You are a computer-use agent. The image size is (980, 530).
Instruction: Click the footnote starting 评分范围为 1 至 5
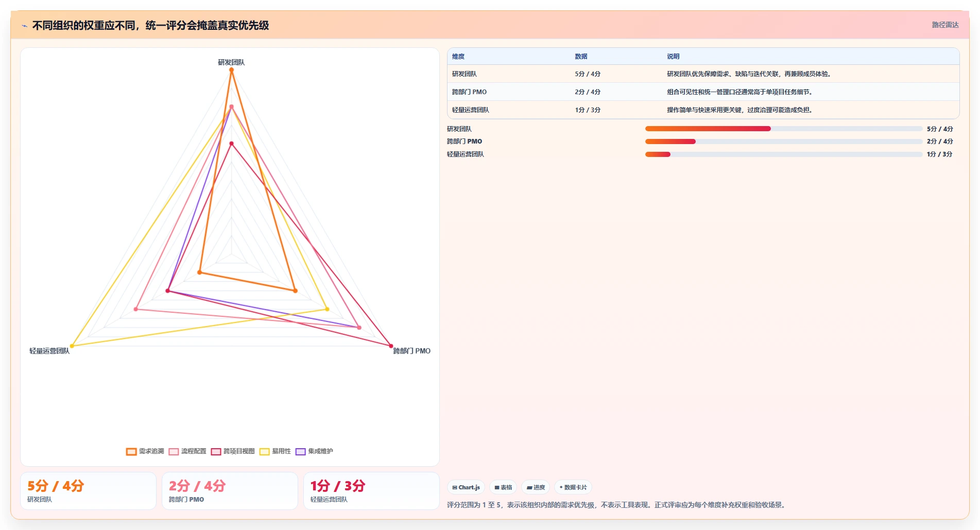[x=617, y=505]
